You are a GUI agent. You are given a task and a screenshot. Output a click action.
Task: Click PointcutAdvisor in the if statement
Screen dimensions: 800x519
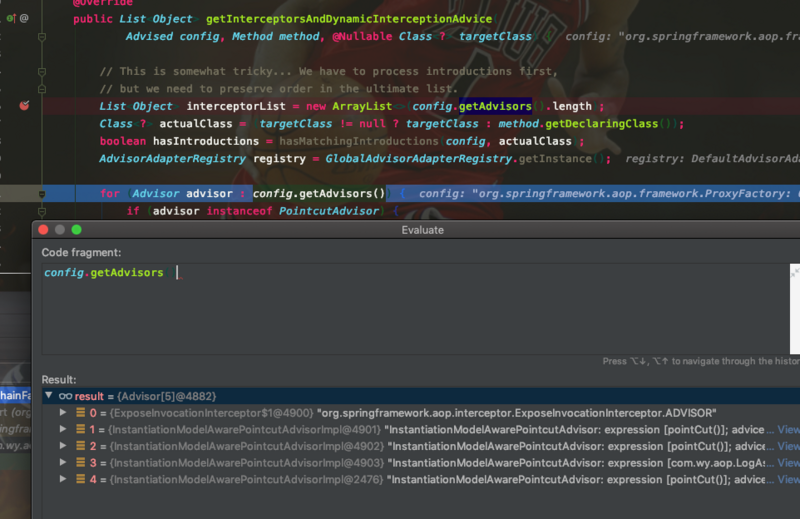[329, 211]
